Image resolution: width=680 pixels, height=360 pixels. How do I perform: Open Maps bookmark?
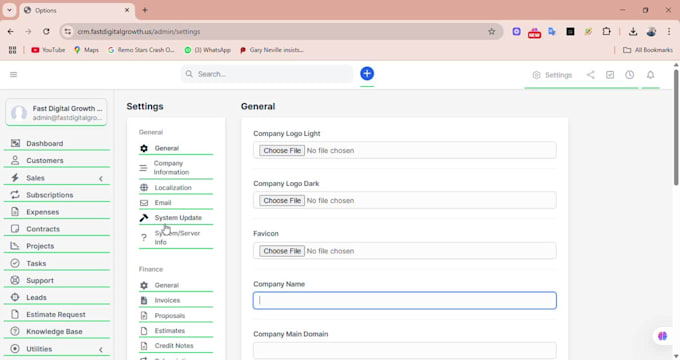click(86, 50)
